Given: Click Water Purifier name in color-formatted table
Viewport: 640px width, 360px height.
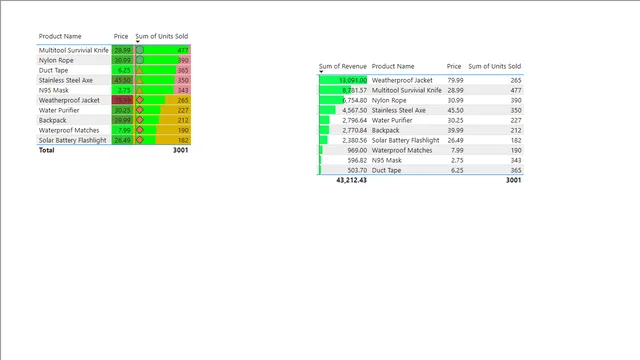Looking at the screenshot, I should click(59, 110).
